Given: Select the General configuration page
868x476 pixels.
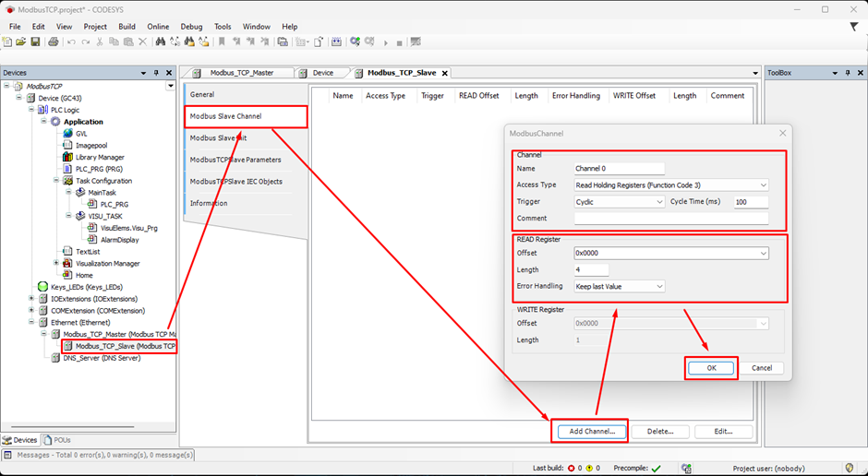Looking at the screenshot, I should (x=246, y=94).
